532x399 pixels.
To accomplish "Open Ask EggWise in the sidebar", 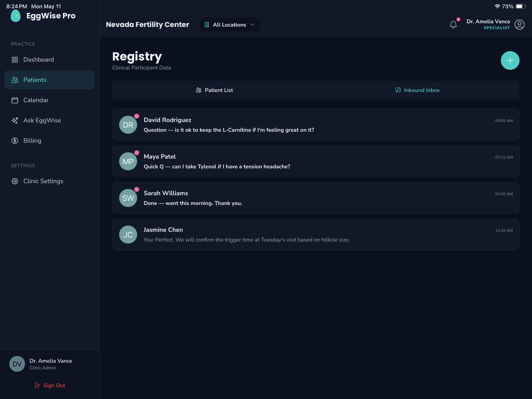I will 49,121.
